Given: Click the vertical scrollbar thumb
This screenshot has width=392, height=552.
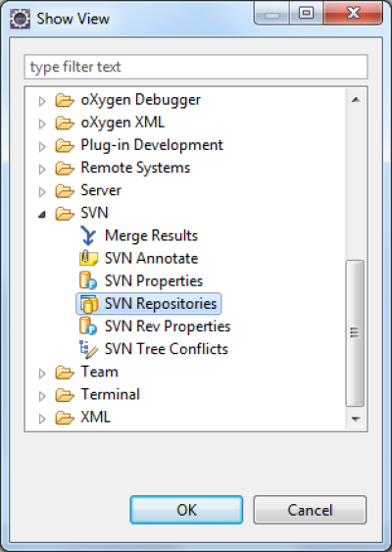Looking at the screenshot, I should click(x=355, y=333).
